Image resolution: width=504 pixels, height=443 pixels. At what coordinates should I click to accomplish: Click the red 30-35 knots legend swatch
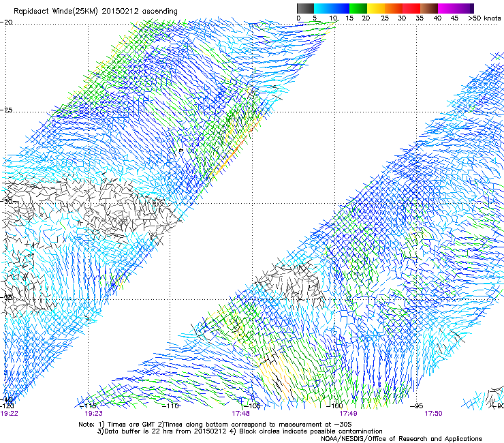coord(411,8)
